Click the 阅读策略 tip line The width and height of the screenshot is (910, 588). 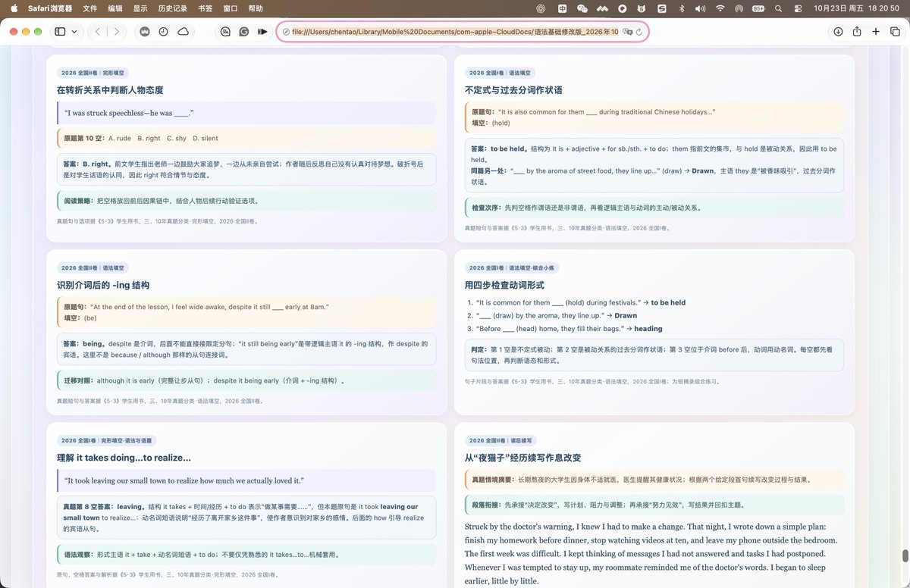pyautogui.click(x=246, y=201)
